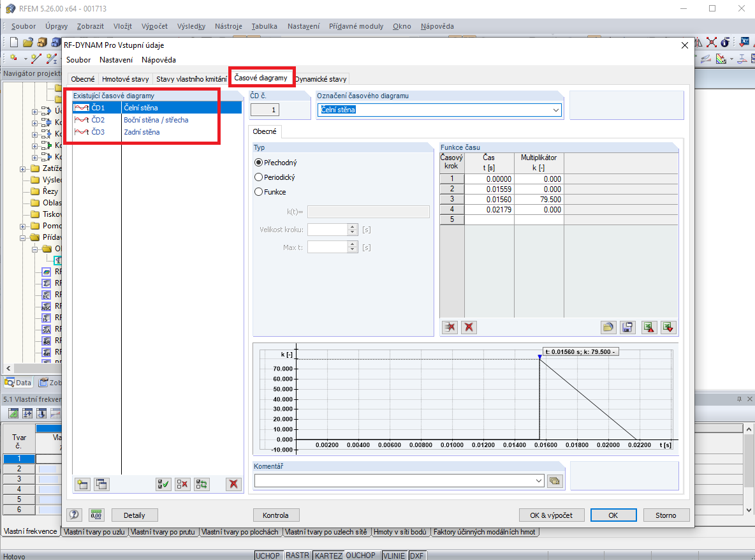Select Přechodný diagram type
The width and height of the screenshot is (755, 560).
pyautogui.click(x=276, y=163)
